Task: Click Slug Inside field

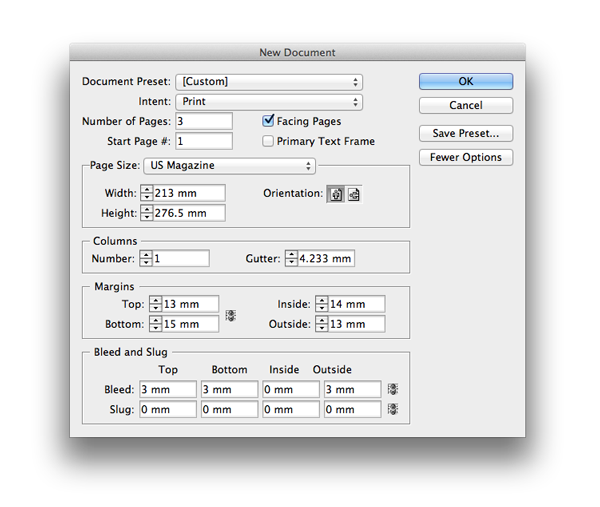Action: tap(291, 409)
